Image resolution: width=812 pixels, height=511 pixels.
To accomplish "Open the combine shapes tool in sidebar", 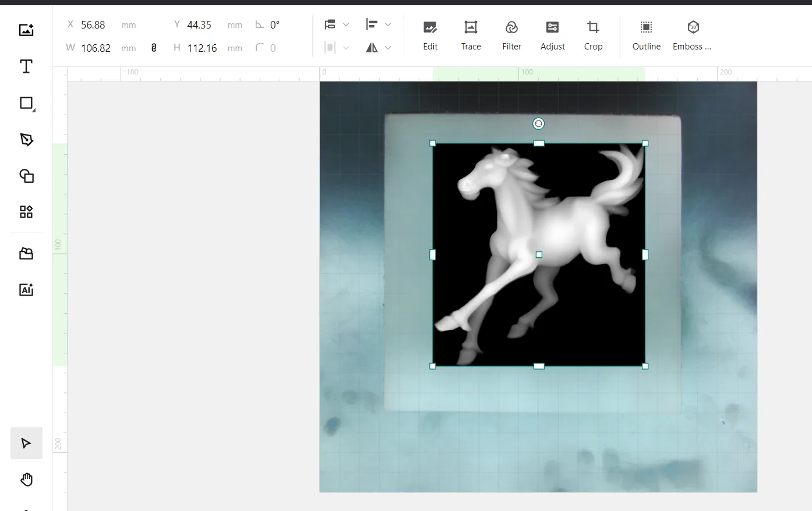I will (26, 176).
